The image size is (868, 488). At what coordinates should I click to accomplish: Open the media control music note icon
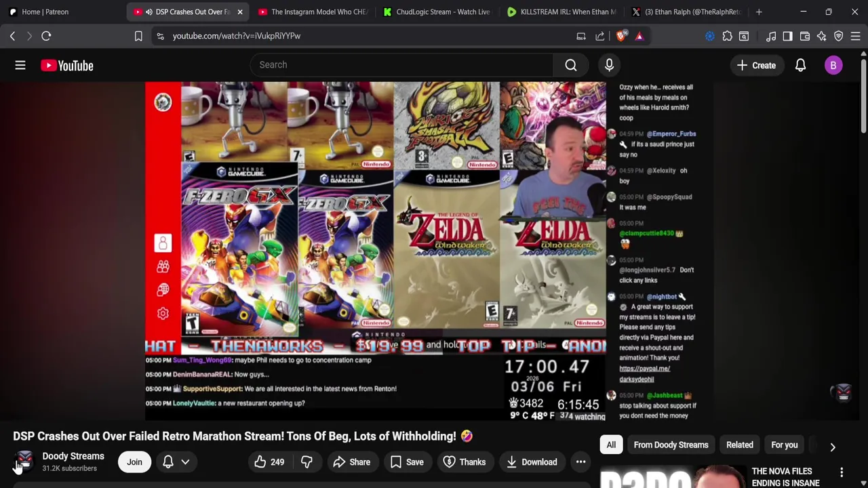tap(771, 36)
